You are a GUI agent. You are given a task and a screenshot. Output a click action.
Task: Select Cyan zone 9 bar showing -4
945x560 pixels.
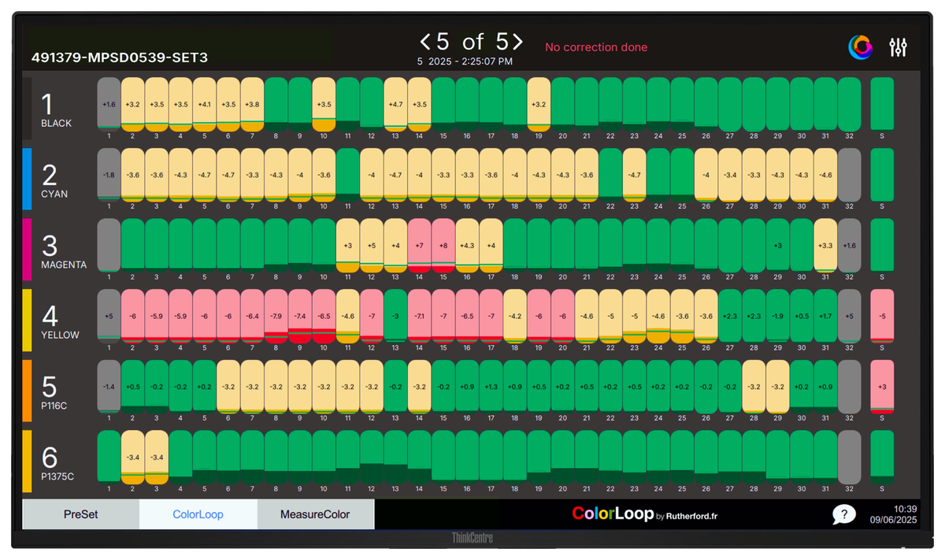(300, 175)
